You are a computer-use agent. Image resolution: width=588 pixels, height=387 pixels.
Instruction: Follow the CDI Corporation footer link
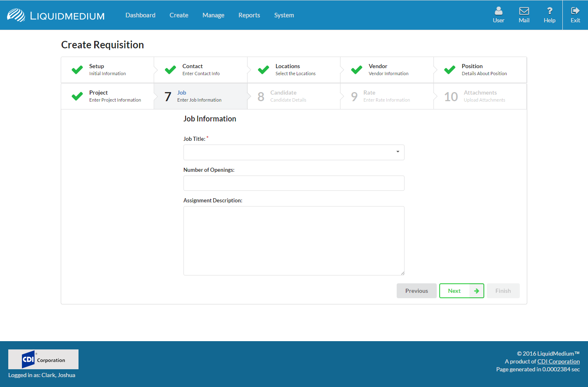(558, 361)
